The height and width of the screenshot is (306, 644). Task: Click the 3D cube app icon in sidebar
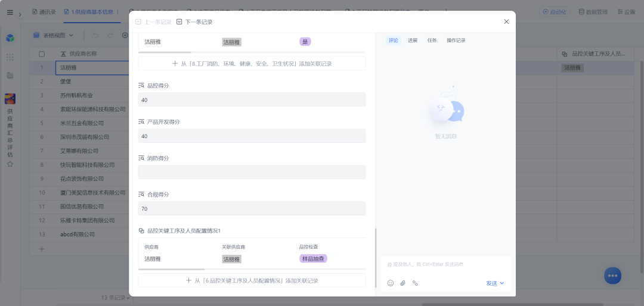[10, 38]
